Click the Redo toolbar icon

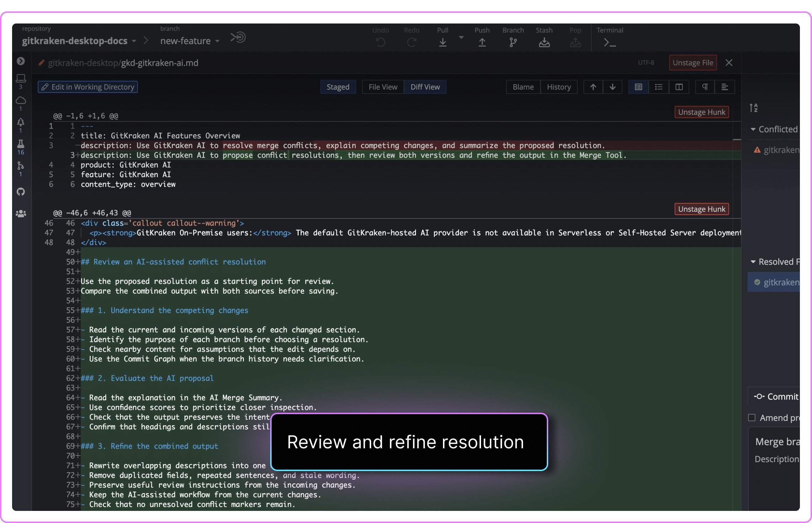point(412,42)
